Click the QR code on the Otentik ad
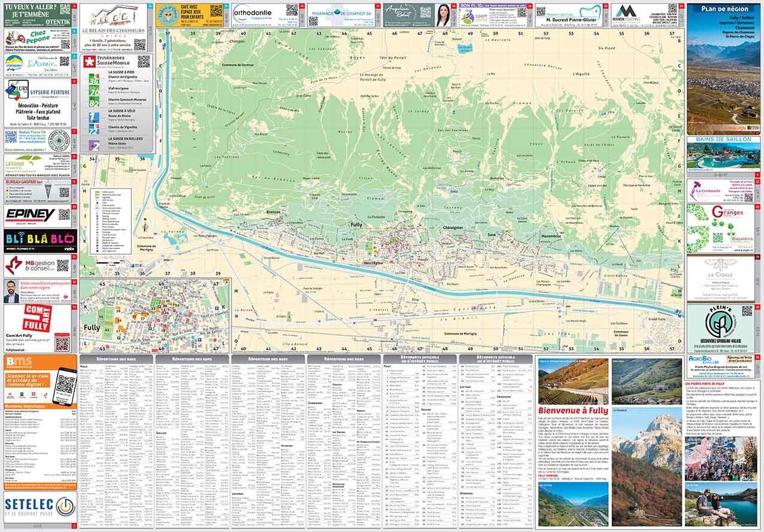Image resolution: width=764 pixels, height=532 pixels. (65, 9)
